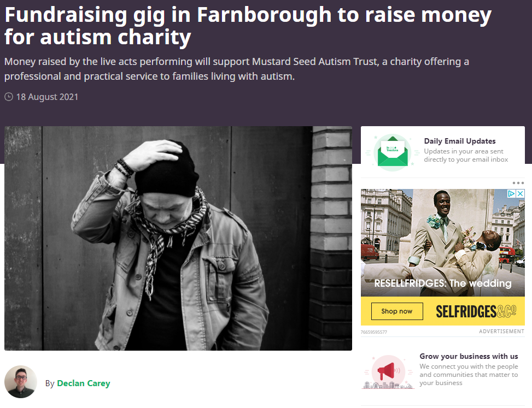Screen dimensions: 532x408
Task: Open the green envelope email updates icon
Action: [x=392, y=152]
